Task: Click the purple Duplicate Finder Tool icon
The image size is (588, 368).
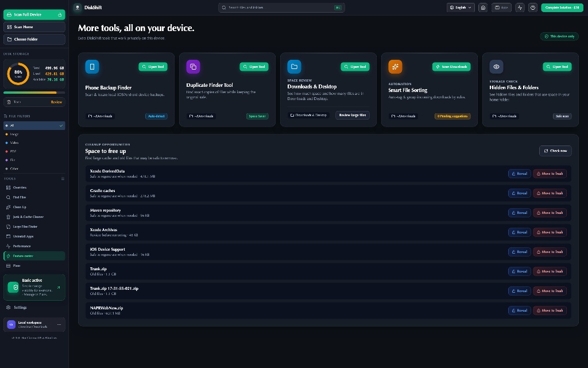Action: (x=193, y=67)
